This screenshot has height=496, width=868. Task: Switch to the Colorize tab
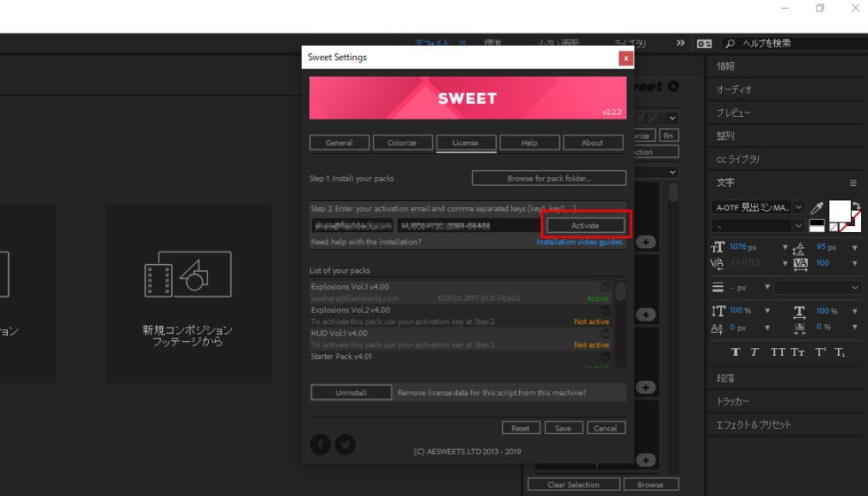402,143
